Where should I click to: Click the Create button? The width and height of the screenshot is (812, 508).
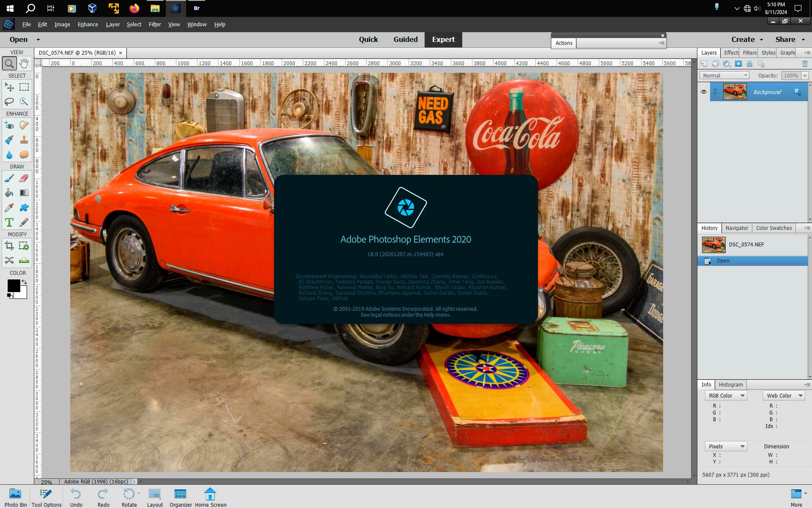click(743, 39)
